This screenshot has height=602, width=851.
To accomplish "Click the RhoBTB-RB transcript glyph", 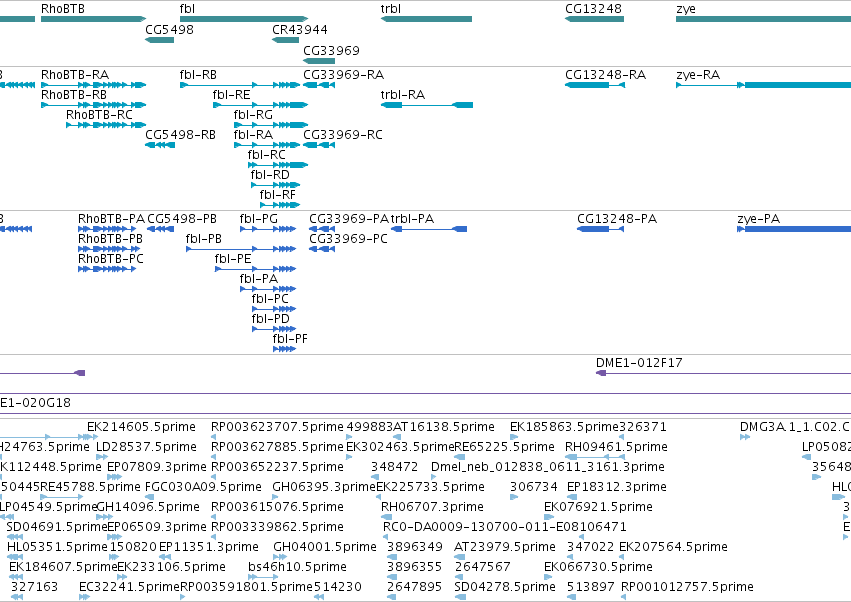I will click(x=93, y=105).
